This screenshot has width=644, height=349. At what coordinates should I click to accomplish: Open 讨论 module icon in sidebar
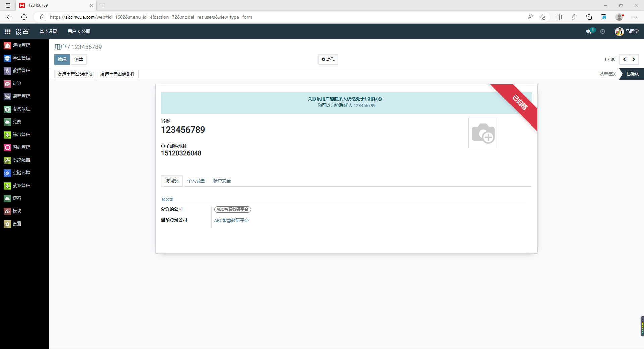[7, 84]
